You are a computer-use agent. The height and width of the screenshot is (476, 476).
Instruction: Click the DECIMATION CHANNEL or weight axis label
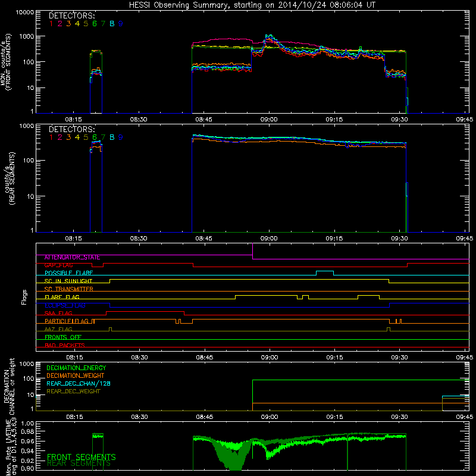pos(8,386)
